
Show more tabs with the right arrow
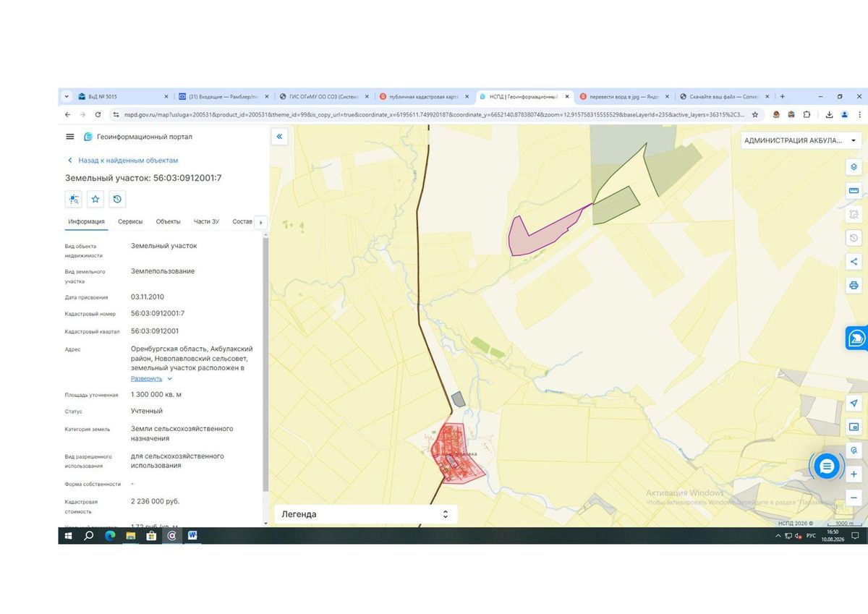[x=260, y=222]
